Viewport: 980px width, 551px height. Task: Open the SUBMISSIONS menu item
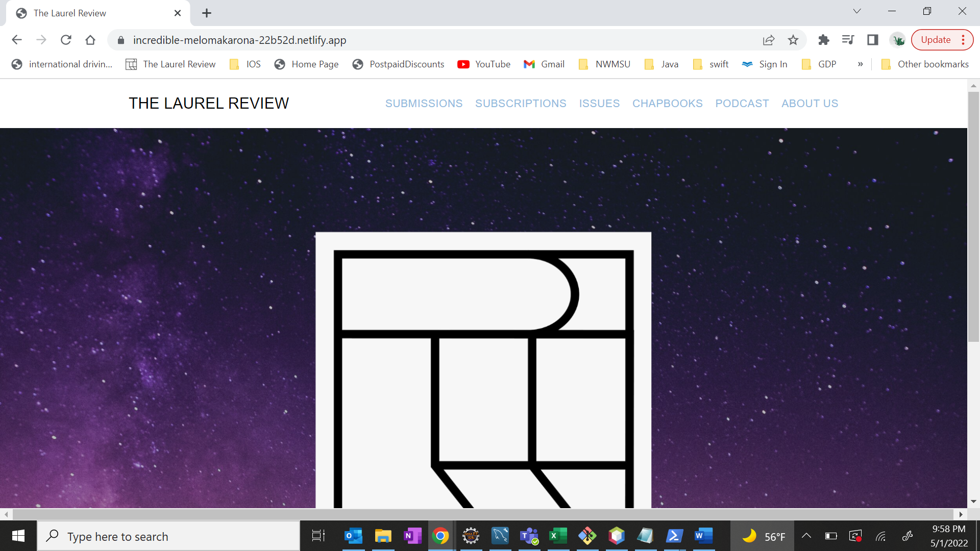pos(424,103)
